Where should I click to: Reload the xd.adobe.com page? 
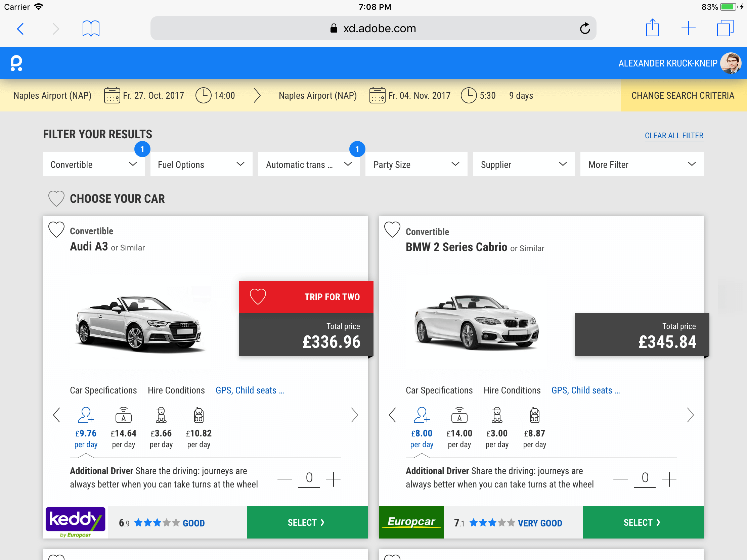(585, 28)
